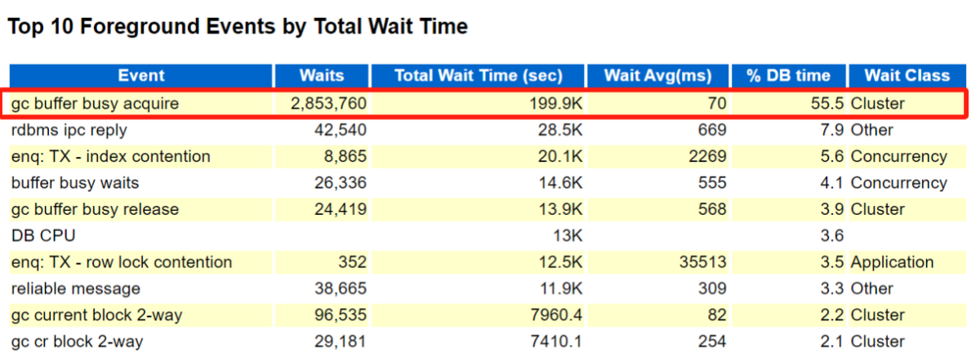The width and height of the screenshot is (980, 358).
Task: Click the 'gc buffer busy acquire' event
Action: [x=95, y=104]
